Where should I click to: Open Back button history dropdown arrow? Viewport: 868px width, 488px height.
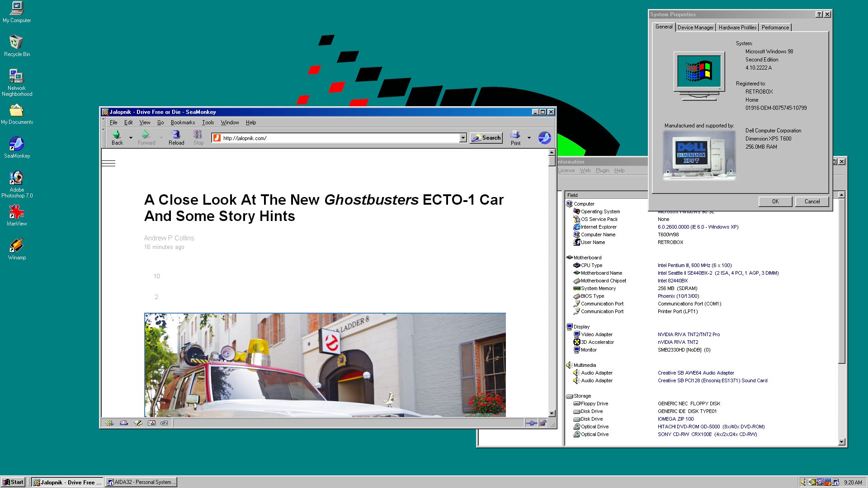coord(131,138)
